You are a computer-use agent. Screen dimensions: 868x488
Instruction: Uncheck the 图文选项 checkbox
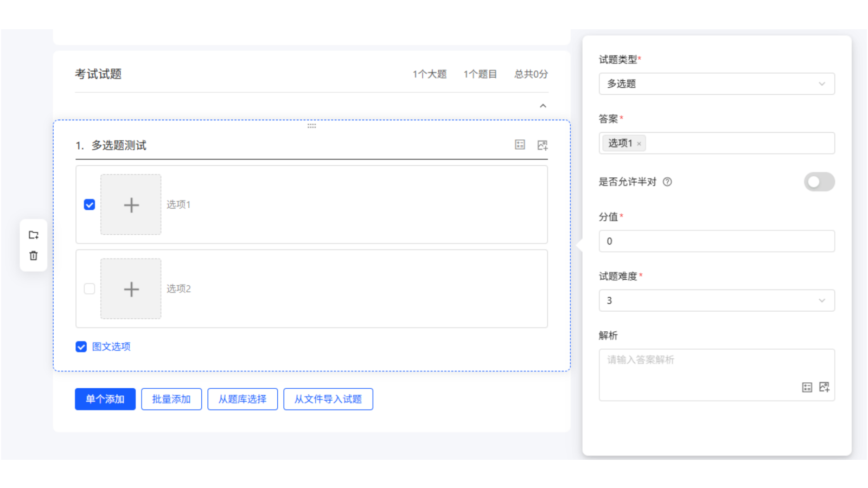tap(80, 346)
